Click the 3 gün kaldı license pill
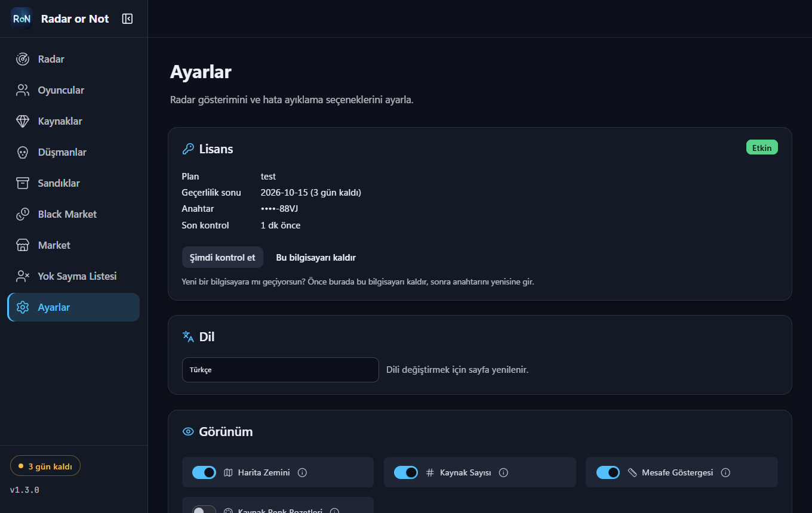Screen dimensions: 812x513 coord(45,466)
